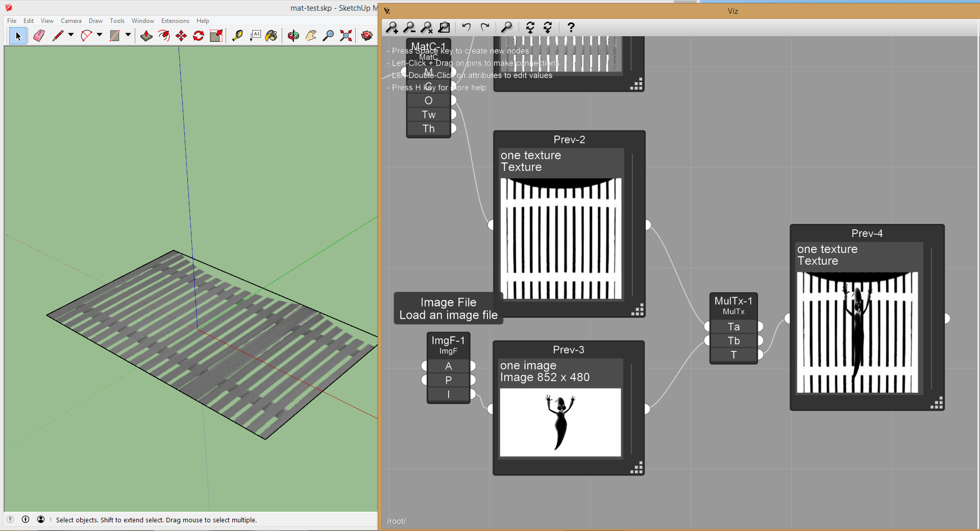Click the zoom in icon in Viz
The image size is (980, 531).
point(392,28)
